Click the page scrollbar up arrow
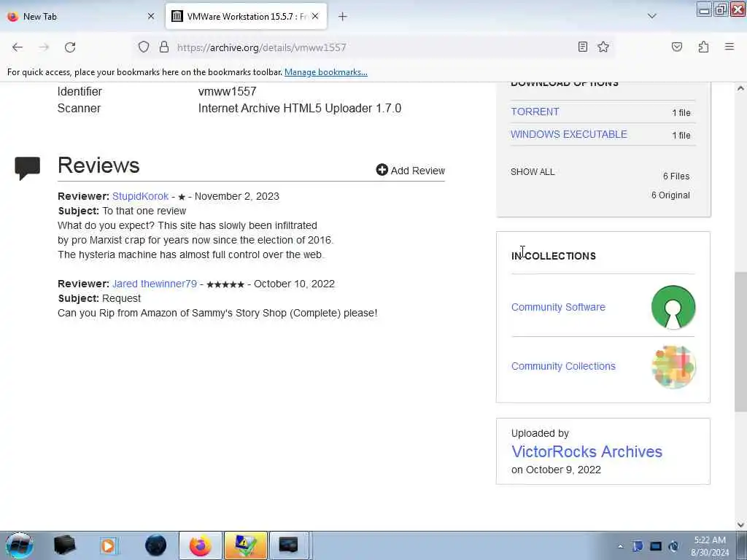Viewport: 747px width, 560px height. (740, 88)
